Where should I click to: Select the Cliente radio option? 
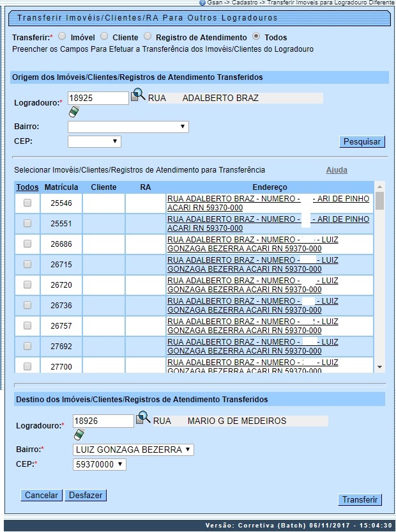click(105, 37)
